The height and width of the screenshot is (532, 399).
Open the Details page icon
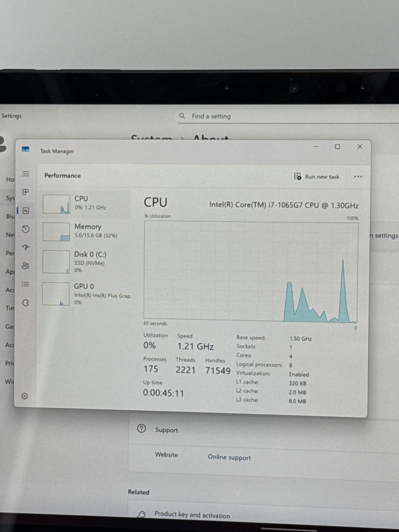(26, 284)
